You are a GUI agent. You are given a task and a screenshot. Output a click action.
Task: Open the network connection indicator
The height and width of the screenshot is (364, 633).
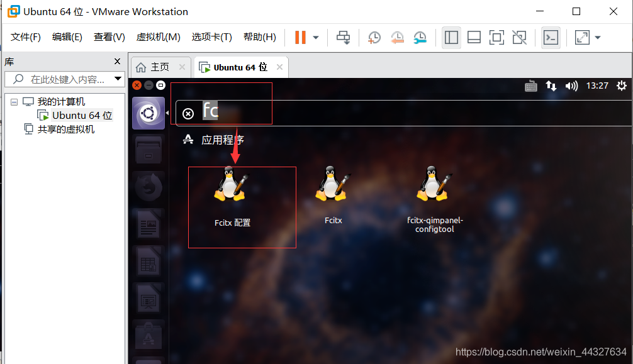coord(551,86)
